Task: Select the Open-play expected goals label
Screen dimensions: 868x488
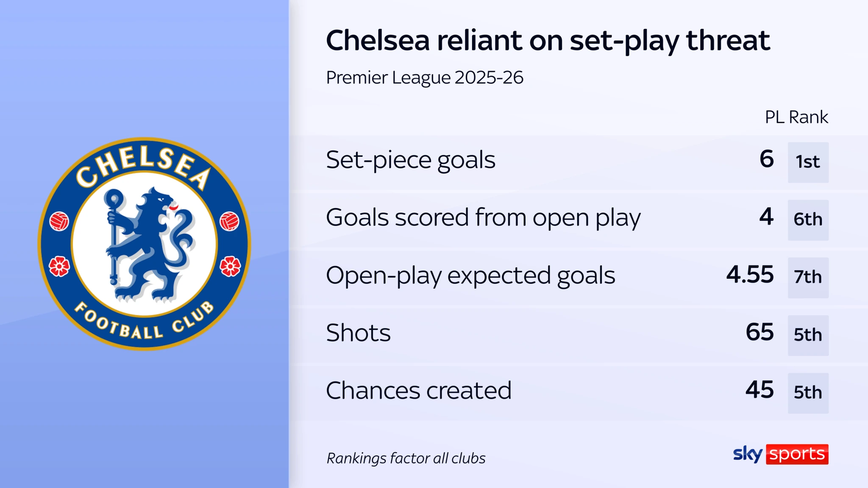Action: click(x=470, y=275)
